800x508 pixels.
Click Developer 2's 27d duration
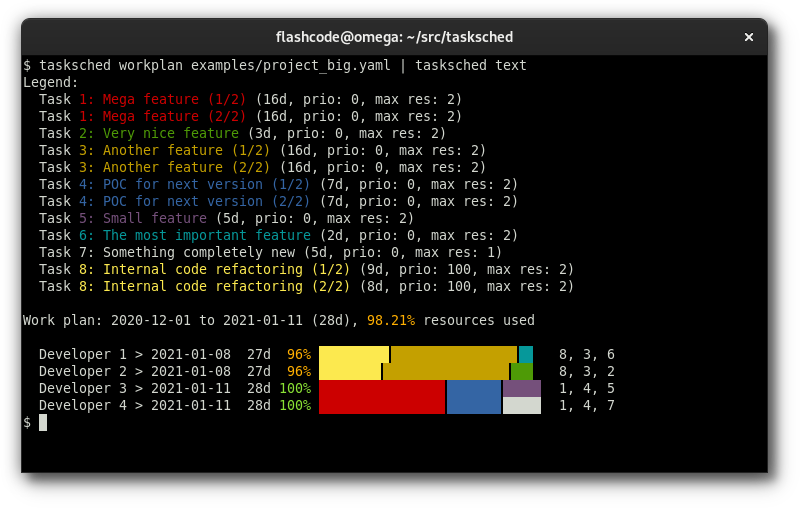tap(259, 371)
